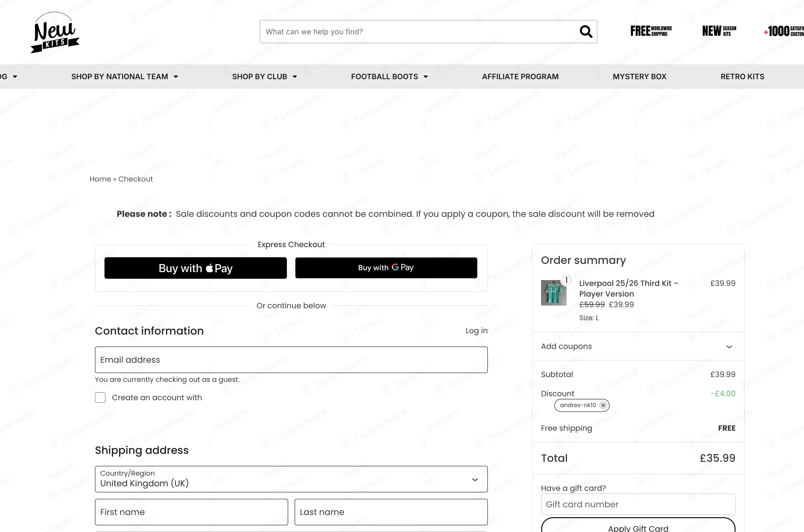The width and height of the screenshot is (804, 532).
Task: Click the Subtotal label
Action: [557, 375]
